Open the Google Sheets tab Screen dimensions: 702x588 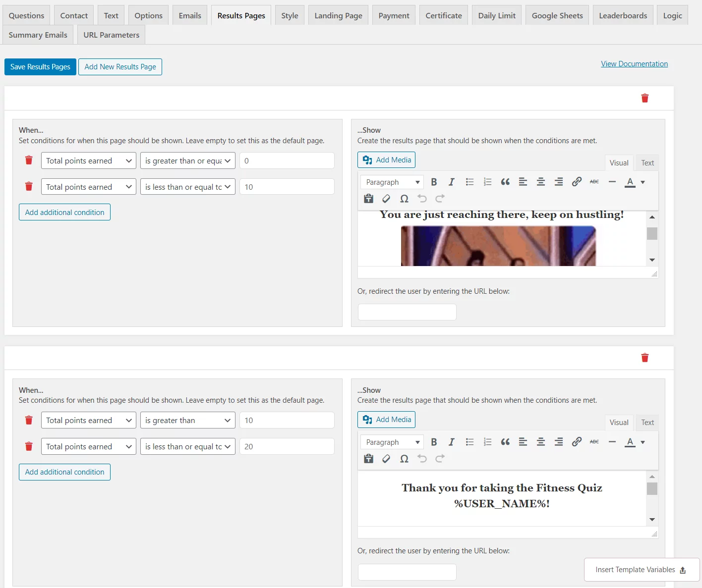tap(557, 15)
